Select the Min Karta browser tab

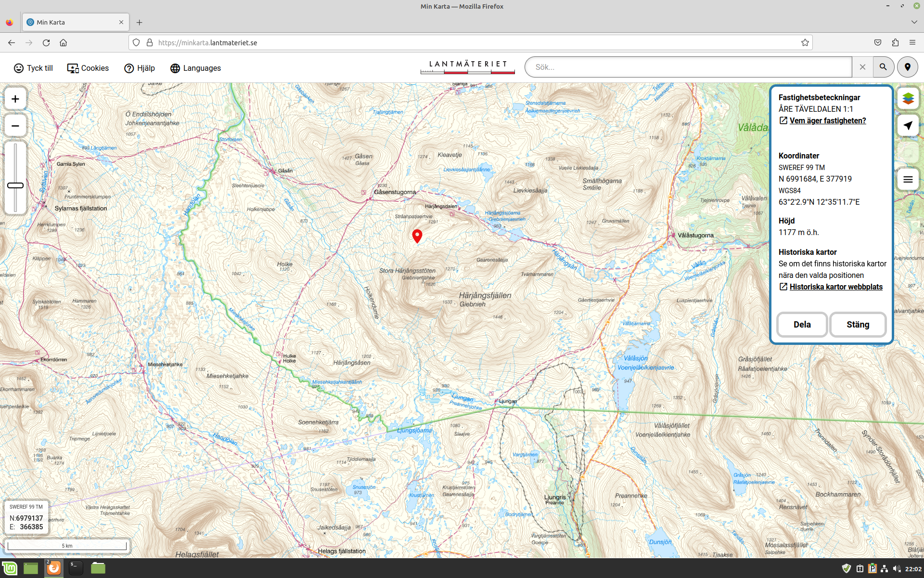point(76,22)
